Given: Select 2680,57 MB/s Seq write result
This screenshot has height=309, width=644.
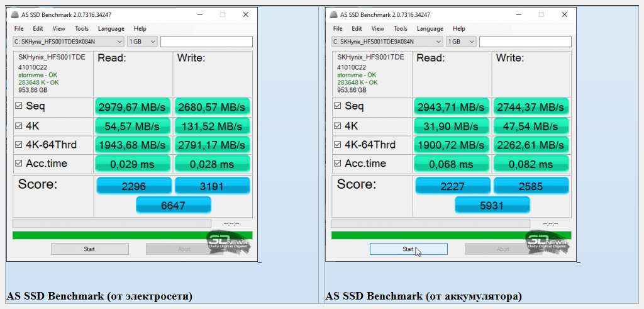Looking at the screenshot, I should click(x=212, y=106).
